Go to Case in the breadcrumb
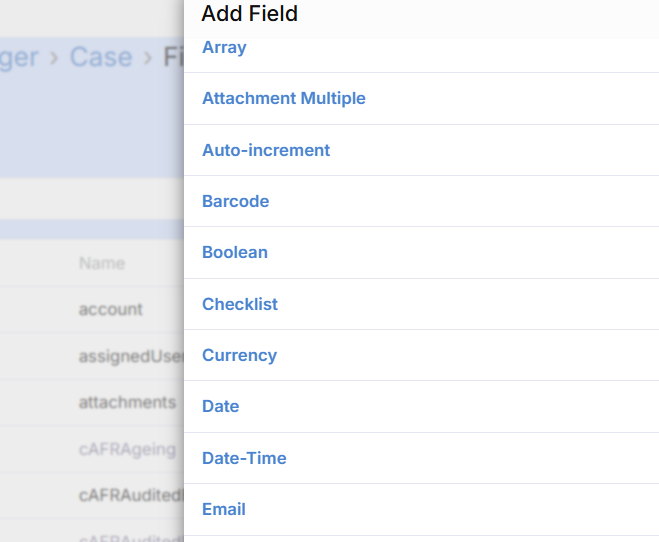This screenshot has height=542, width=659. pyautogui.click(x=100, y=57)
